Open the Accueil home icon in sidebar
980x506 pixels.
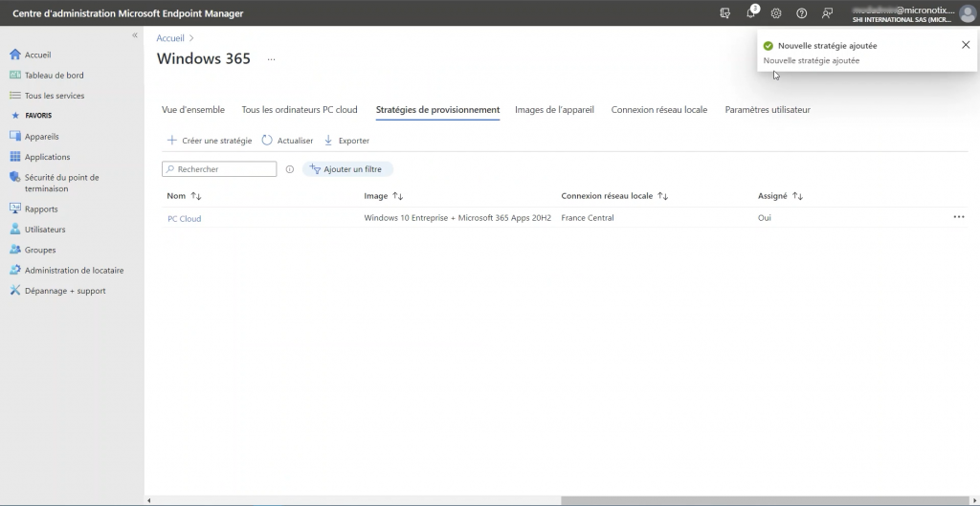coord(15,55)
